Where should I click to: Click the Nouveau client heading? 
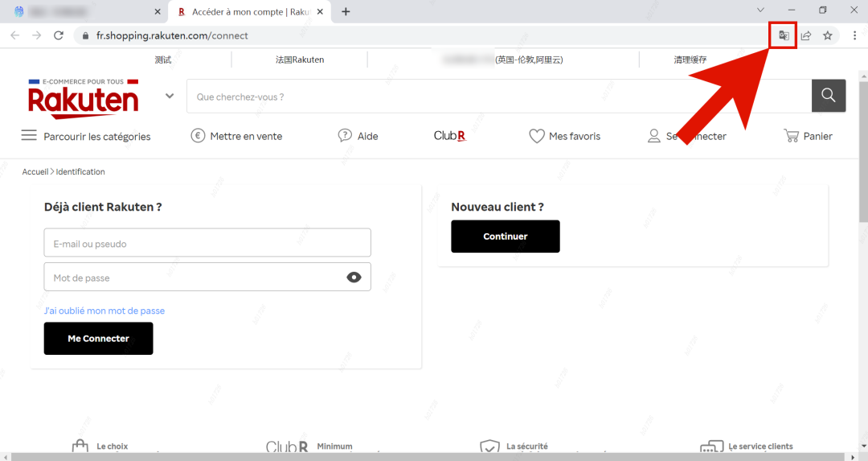497,207
